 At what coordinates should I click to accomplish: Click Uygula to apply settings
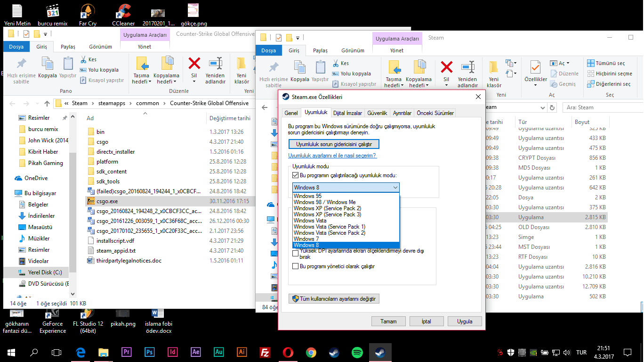(x=465, y=321)
